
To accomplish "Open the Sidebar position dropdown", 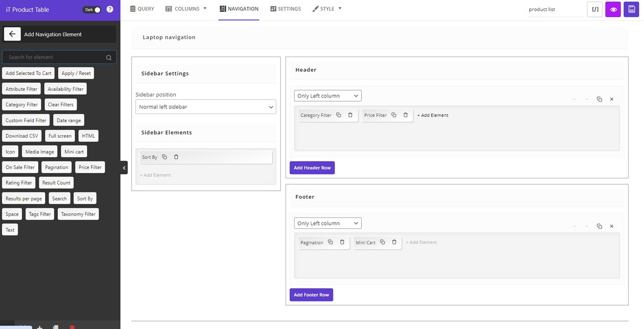I will 205,107.
